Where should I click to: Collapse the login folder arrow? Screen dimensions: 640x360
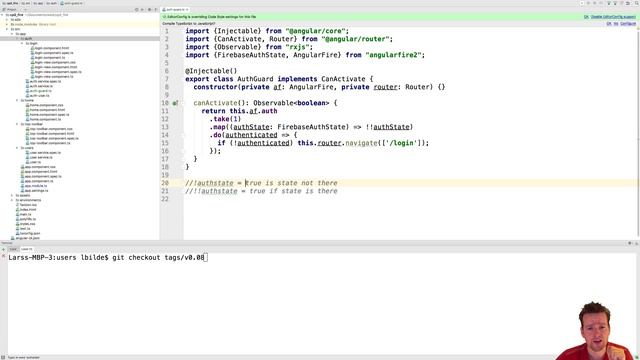[22, 43]
